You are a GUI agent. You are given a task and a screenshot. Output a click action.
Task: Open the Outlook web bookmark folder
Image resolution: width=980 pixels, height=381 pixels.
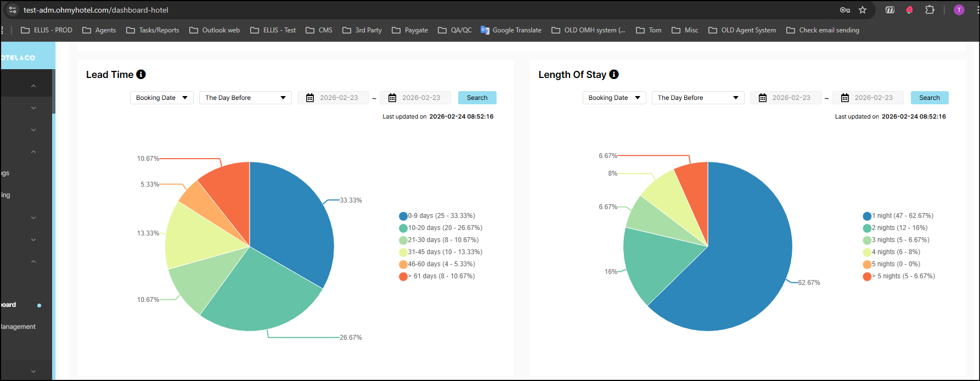(x=215, y=30)
